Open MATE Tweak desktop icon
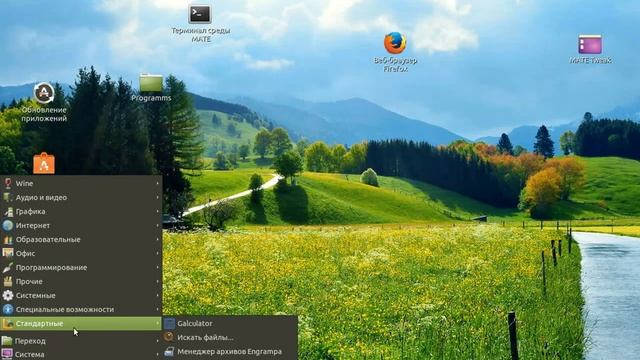The width and height of the screenshot is (640, 360). coord(590,44)
